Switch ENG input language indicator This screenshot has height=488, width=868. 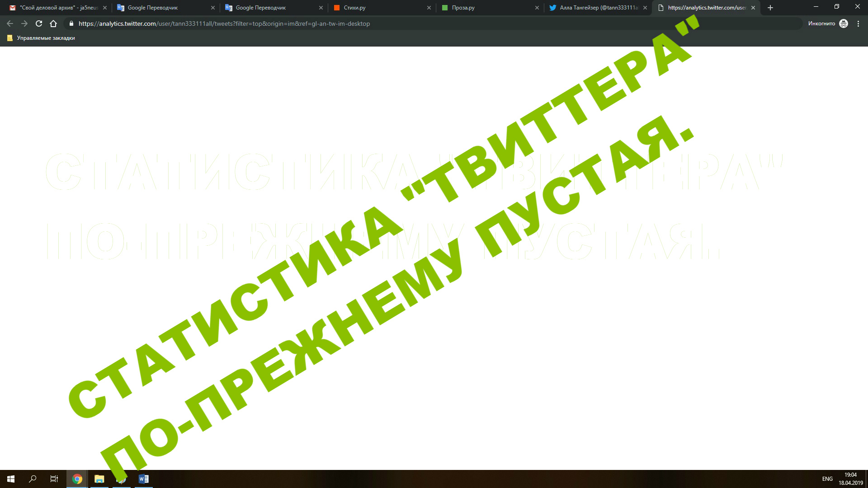click(827, 479)
